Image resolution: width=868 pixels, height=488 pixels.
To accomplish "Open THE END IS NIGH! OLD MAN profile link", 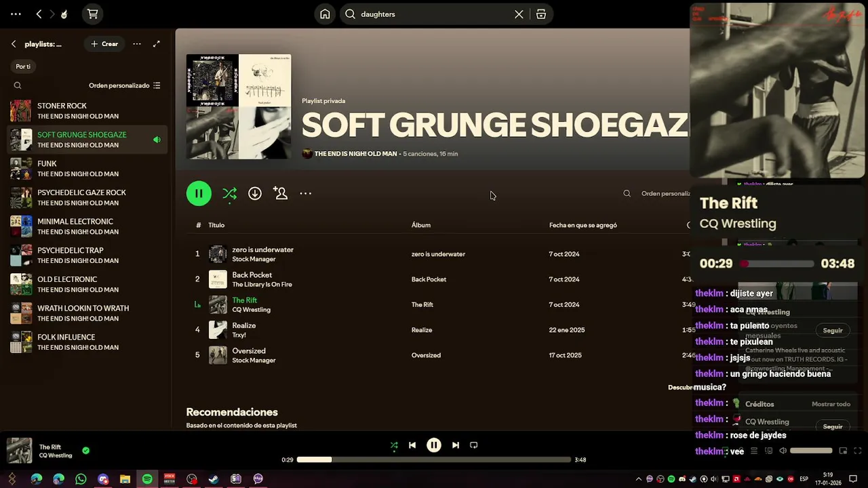I will (x=355, y=154).
